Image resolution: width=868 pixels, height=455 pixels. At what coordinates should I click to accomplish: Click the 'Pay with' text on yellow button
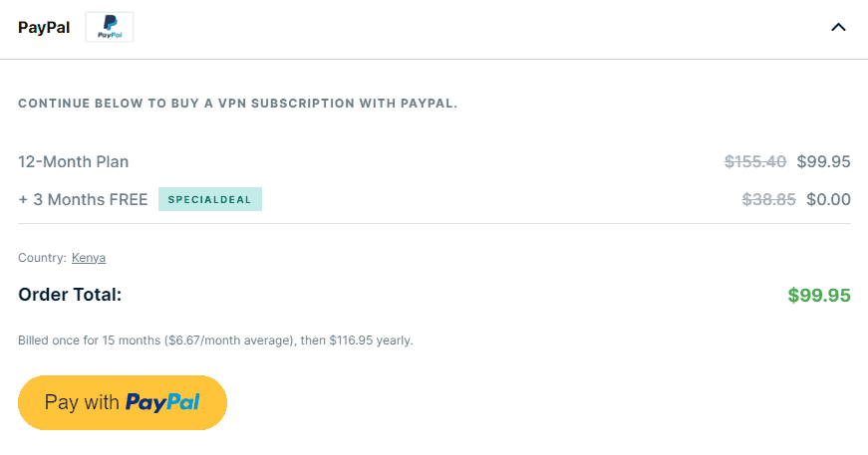pos(82,402)
